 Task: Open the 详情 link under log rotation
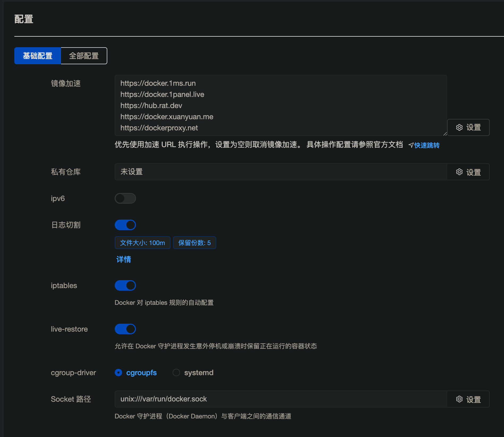[123, 259]
